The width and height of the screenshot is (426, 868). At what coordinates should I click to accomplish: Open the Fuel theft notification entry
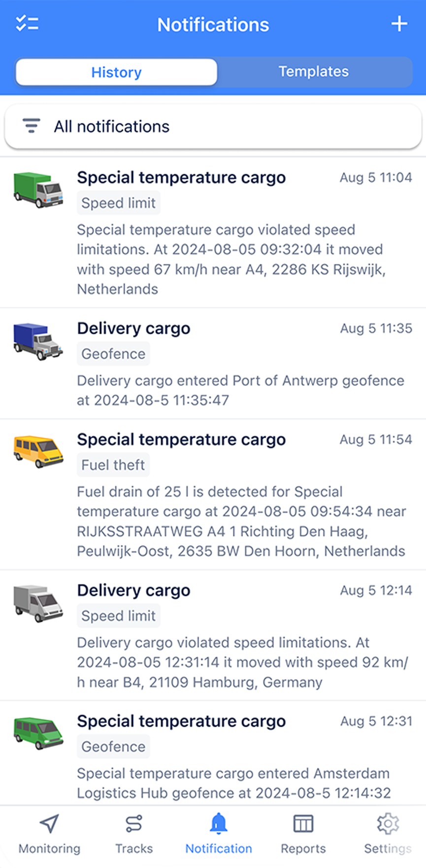(213, 495)
